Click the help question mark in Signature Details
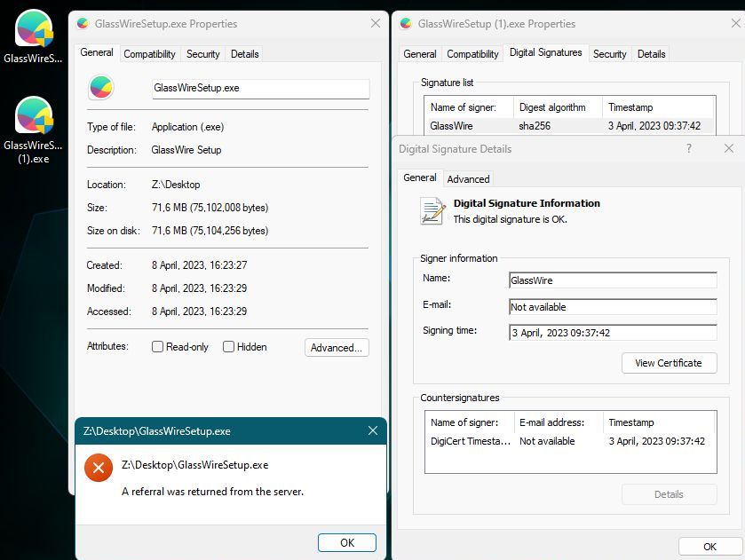 689,149
